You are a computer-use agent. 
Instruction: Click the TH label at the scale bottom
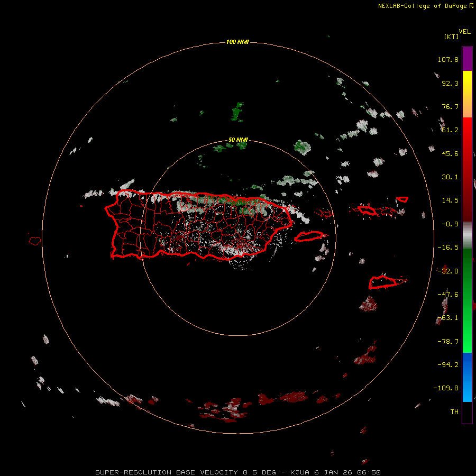click(454, 411)
